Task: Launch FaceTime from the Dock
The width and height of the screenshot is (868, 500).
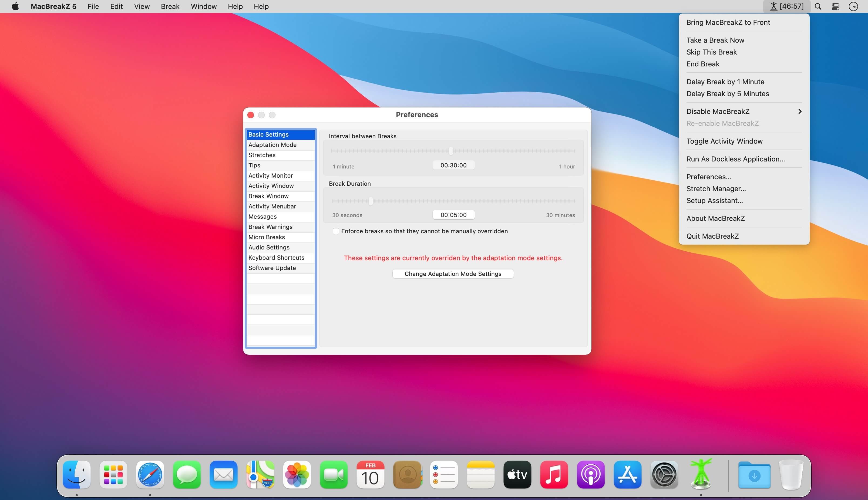Action: coord(334,475)
